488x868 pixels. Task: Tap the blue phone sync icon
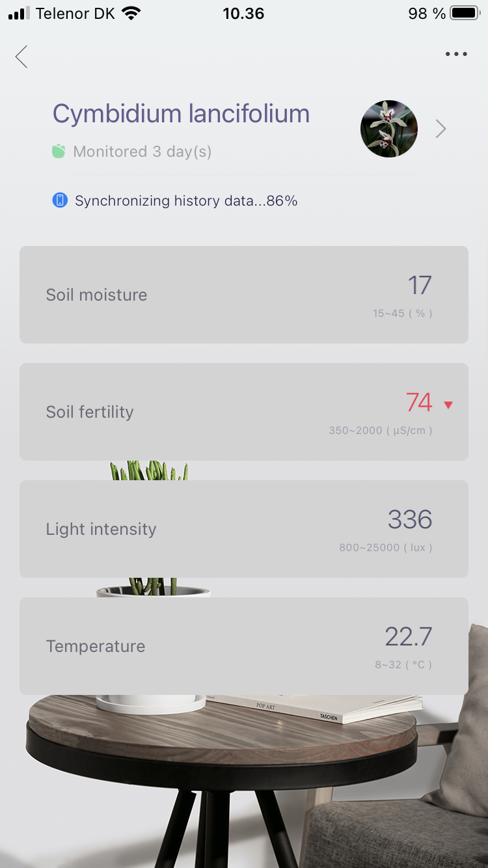[x=60, y=200]
